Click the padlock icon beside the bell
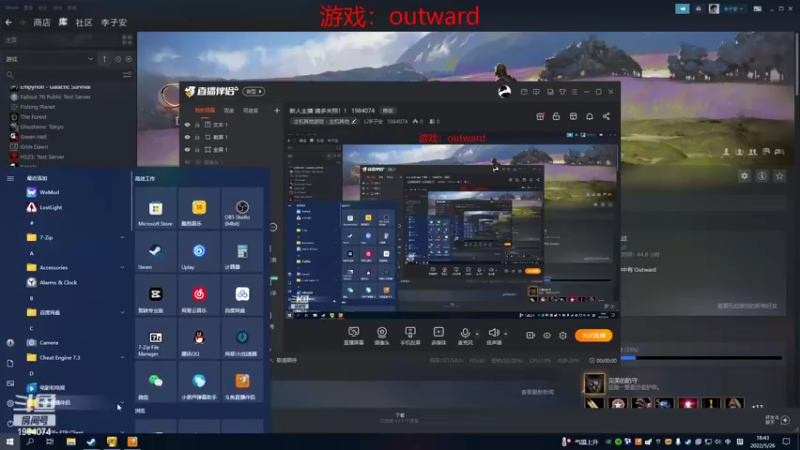Screen dimensions: 800x450 coord(556,116)
